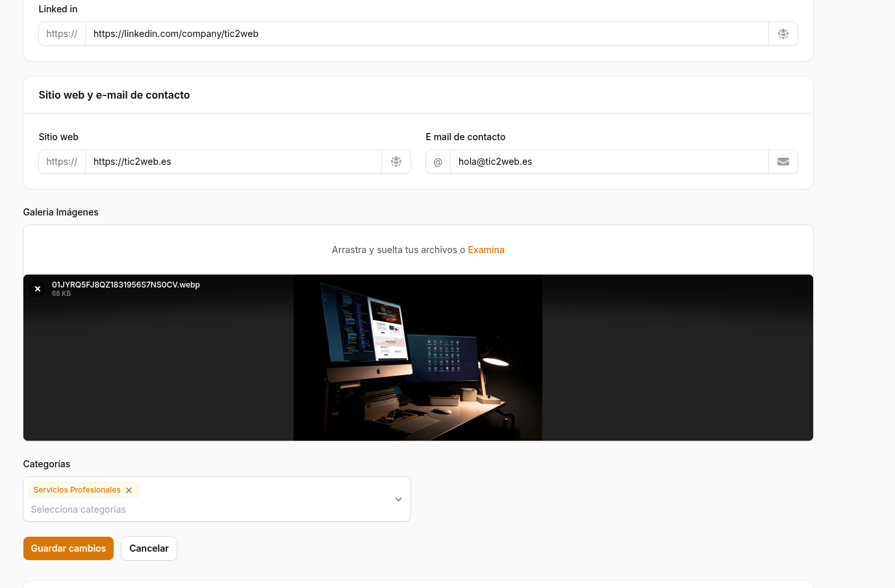
Task: Click the https:// prefix of the Sitio web field
Action: point(62,161)
